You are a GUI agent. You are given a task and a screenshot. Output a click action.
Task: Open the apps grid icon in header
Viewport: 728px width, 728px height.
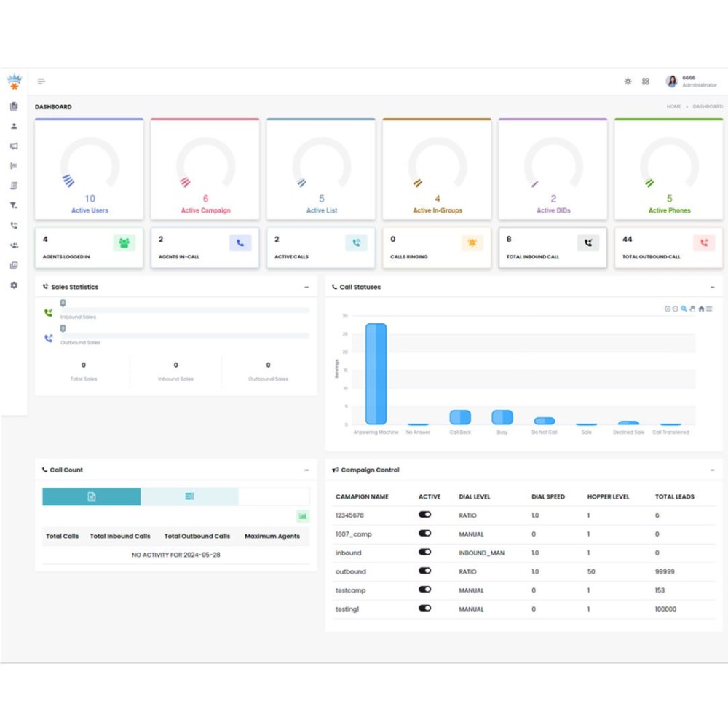[646, 82]
